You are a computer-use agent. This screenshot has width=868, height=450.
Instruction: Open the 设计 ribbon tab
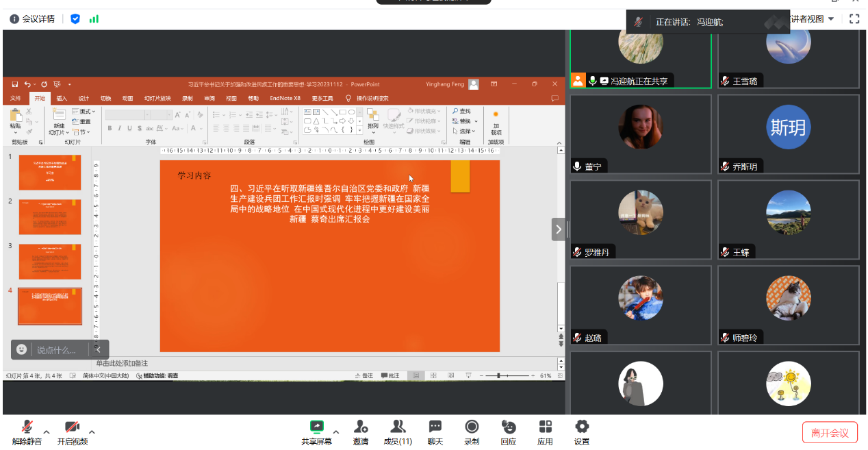coord(84,98)
